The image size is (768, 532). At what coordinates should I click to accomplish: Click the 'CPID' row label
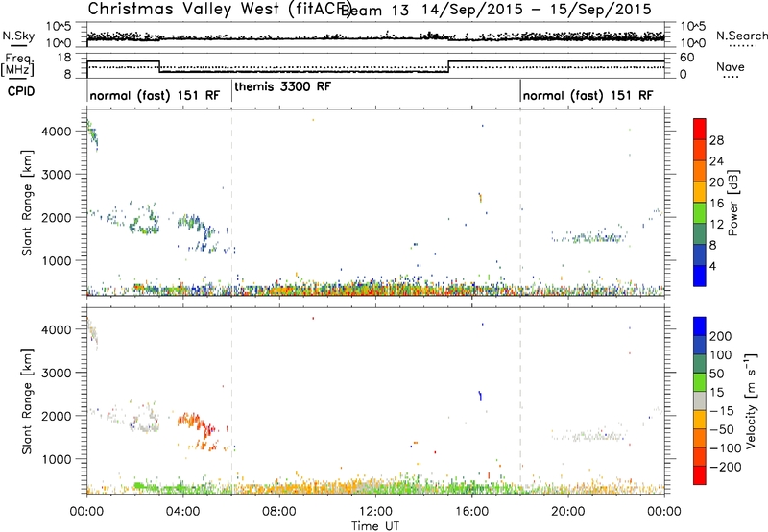click(21, 91)
